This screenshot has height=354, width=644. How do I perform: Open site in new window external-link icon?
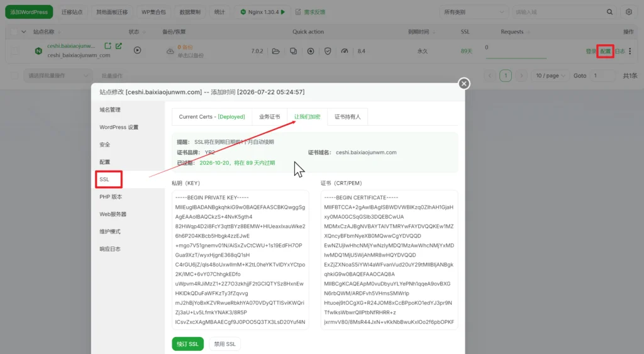pos(119,46)
